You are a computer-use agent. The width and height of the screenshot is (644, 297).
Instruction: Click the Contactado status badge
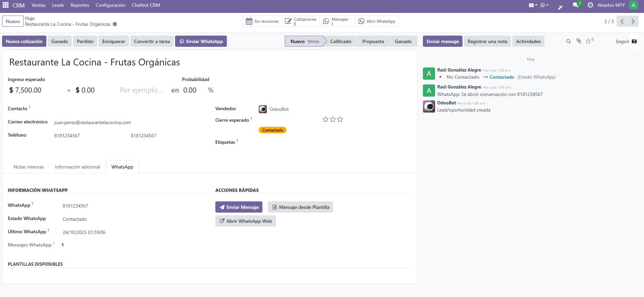coord(273,130)
